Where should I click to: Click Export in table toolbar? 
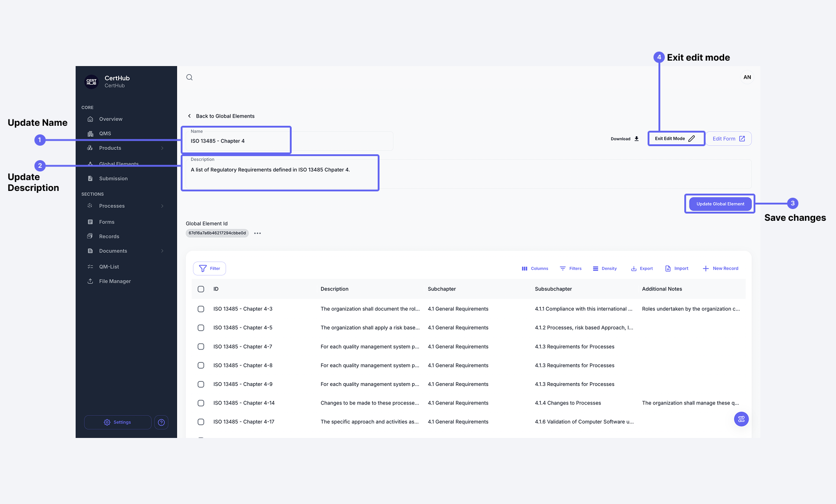[642, 269]
